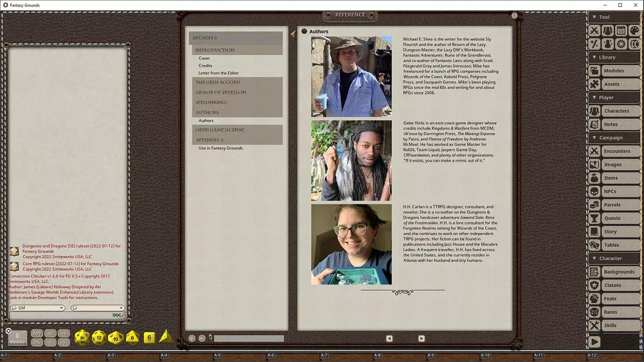This screenshot has width=644, height=362.
Task: Click the Quests chalice icon
Action: coord(595,218)
